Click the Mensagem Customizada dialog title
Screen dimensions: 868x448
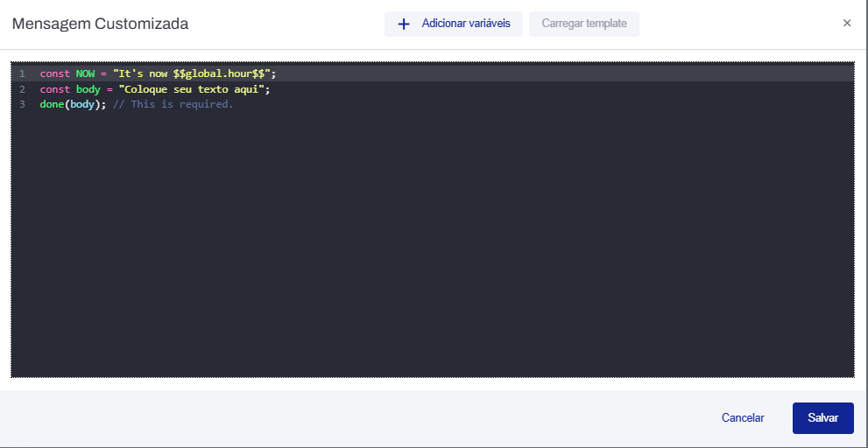tap(100, 24)
